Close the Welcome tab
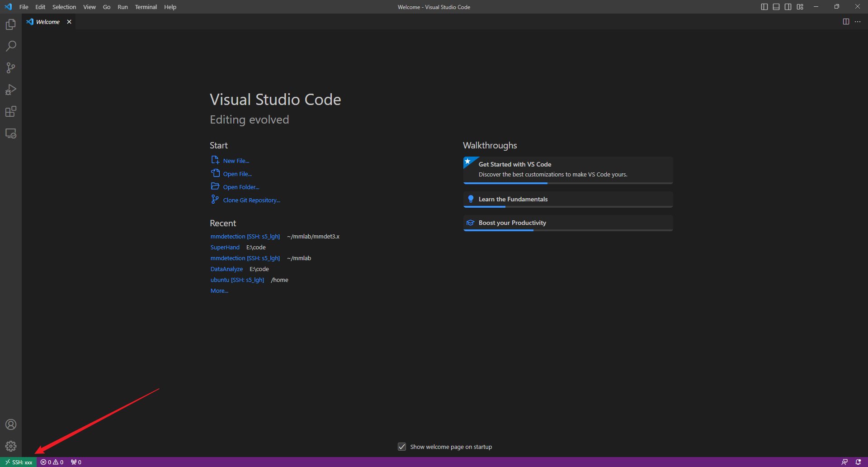Screen dimensions: 868x467 click(x=69, y=22)
